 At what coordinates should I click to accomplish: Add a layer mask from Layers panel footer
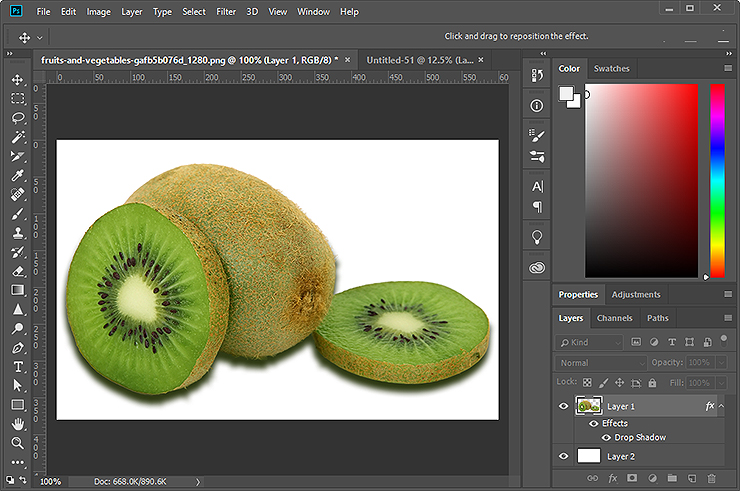click(x=632, y=480)
